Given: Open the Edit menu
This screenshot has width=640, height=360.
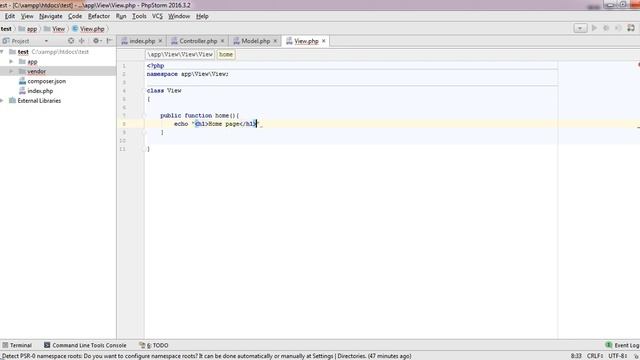Looking at the screenshot, I should tap(10, 16).
